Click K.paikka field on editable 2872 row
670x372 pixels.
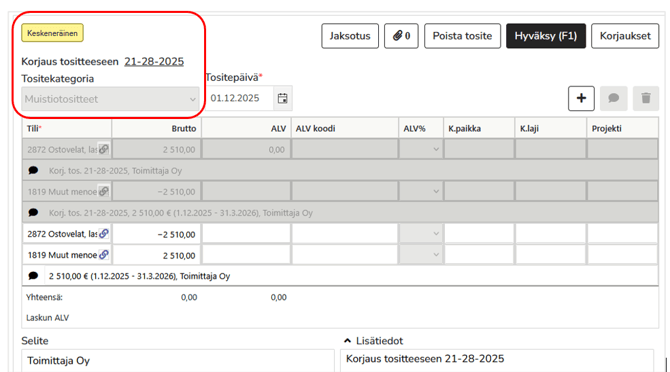pos(479,234)
